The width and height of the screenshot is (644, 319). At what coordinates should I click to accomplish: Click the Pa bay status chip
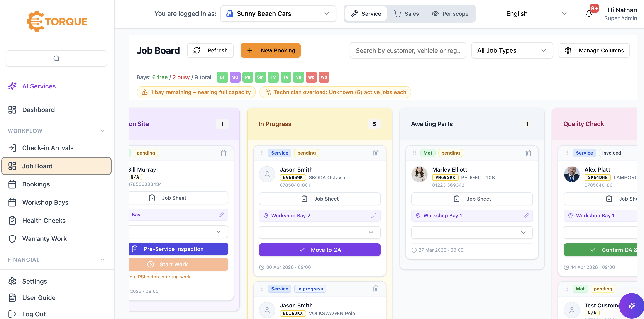click(247, 77)
